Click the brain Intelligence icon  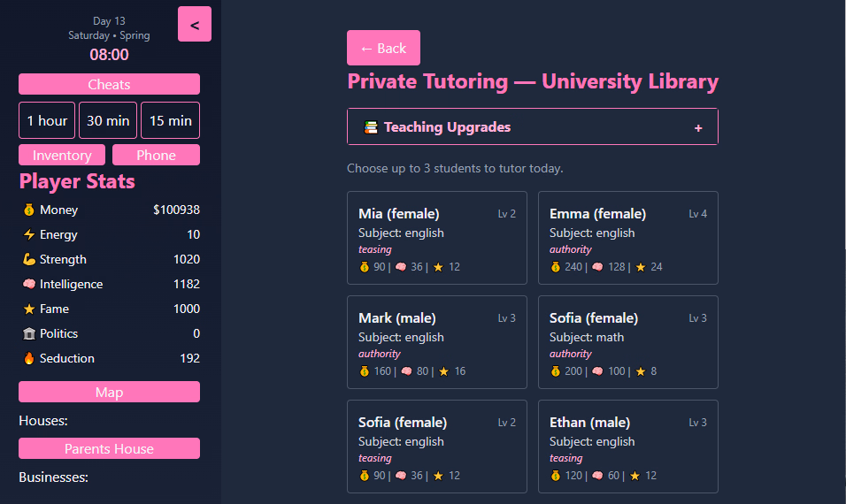29,285
